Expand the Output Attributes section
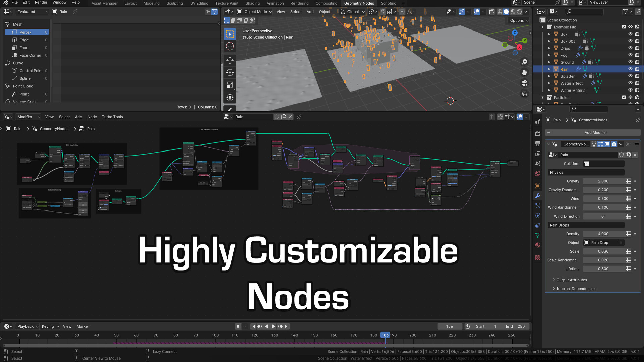Screen dimensions: 644x362 (571, 280)
